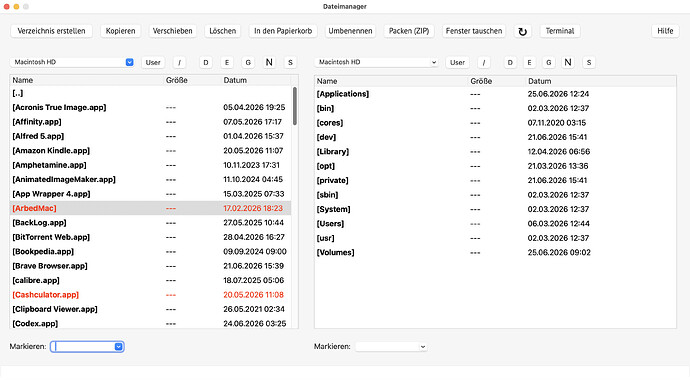Select [Users] folder in right pane

tap(495, 224)
